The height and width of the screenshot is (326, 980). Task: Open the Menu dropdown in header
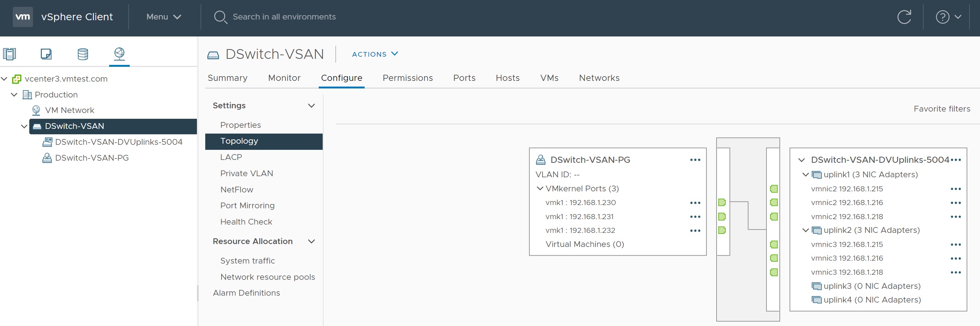click(x=164, y=17)
